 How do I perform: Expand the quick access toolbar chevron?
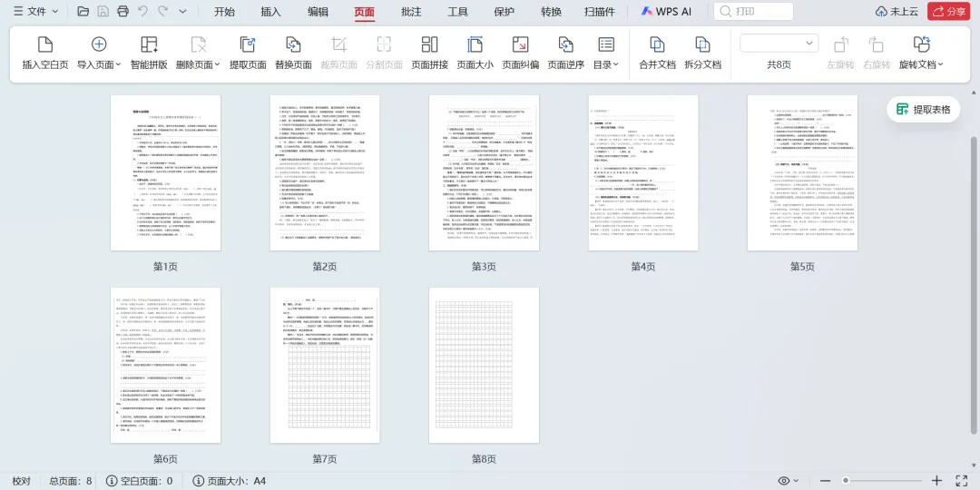[x=182, y=11]
